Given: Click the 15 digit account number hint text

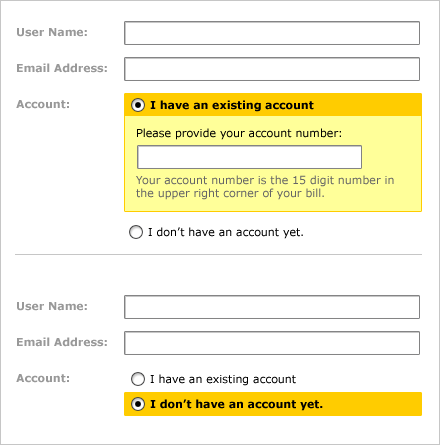Looking at the screenshot, I should tap(265, 187).
